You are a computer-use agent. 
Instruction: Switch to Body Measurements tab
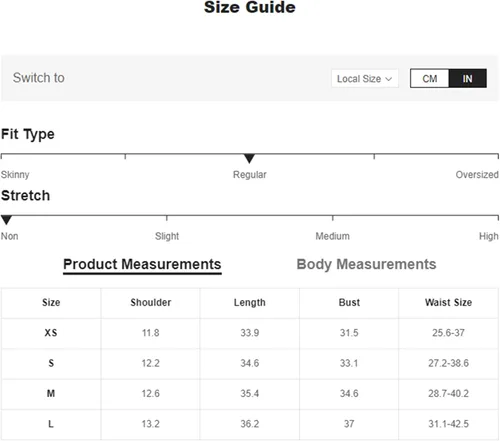(366, 264)
